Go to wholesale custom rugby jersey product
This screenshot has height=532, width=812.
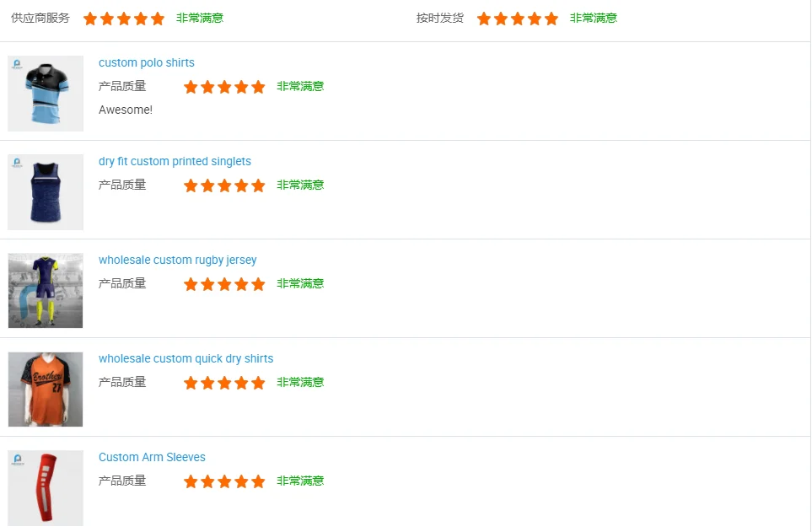click(x=177, y=261)
